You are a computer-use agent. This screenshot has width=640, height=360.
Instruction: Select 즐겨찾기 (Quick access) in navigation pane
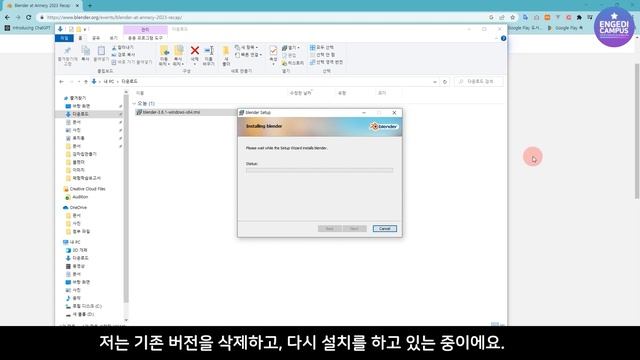coord(75,98)
